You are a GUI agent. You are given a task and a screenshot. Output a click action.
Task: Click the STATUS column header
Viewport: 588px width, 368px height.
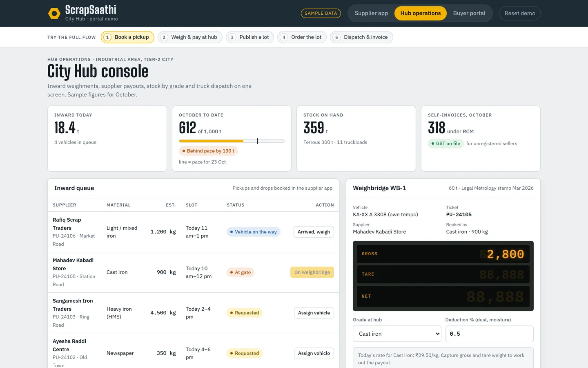pyautogui.click(x=236, y=205)
